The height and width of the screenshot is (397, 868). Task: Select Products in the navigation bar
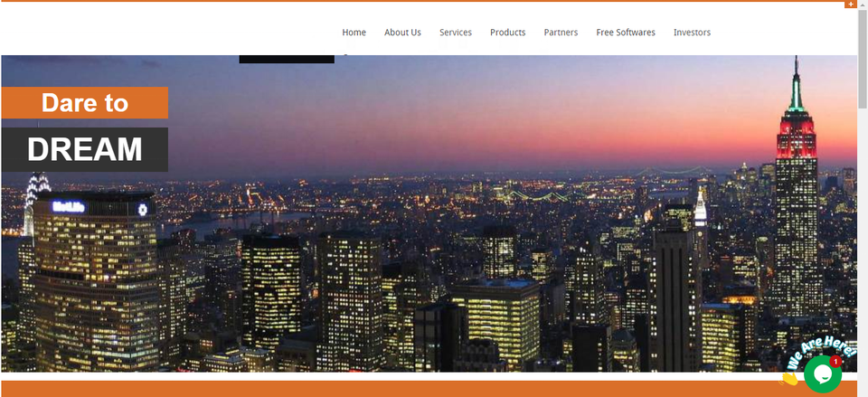507,33
